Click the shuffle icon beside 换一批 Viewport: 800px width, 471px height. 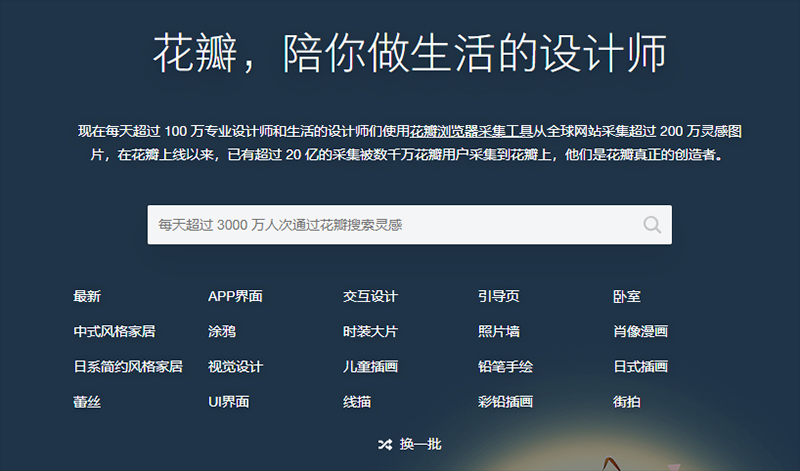385,444
